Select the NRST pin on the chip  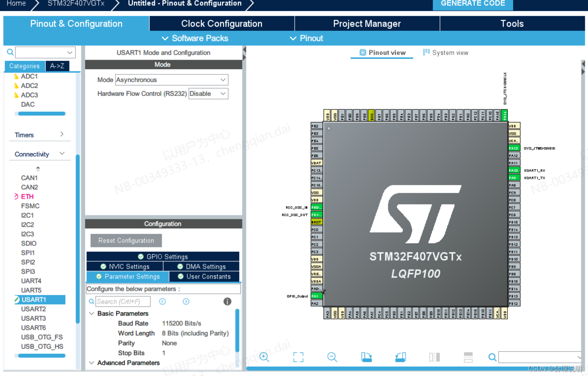(316, 222)
